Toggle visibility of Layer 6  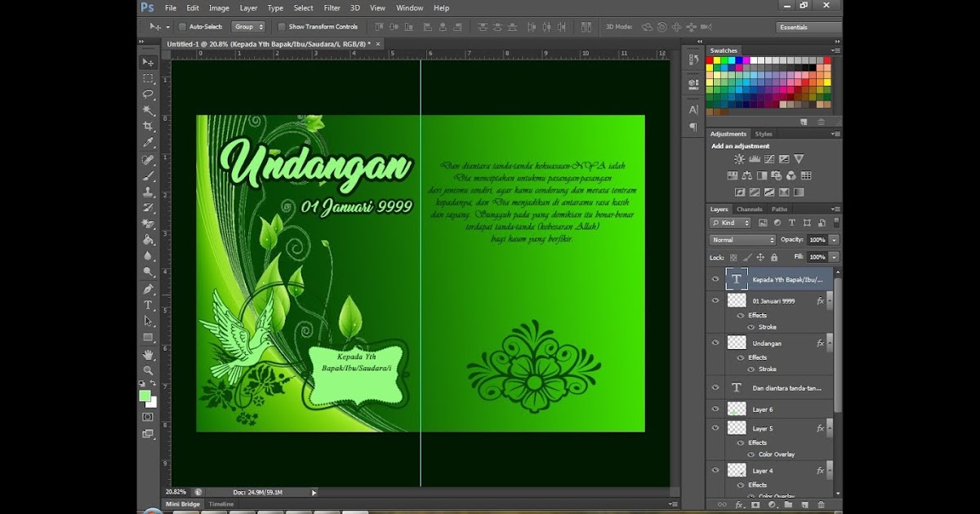(x=715, y=409)
